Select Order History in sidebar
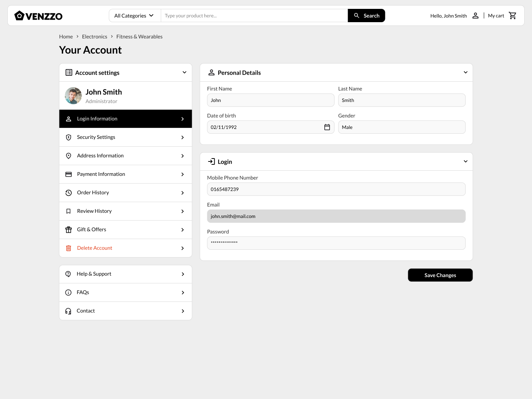 pos(126,193)
